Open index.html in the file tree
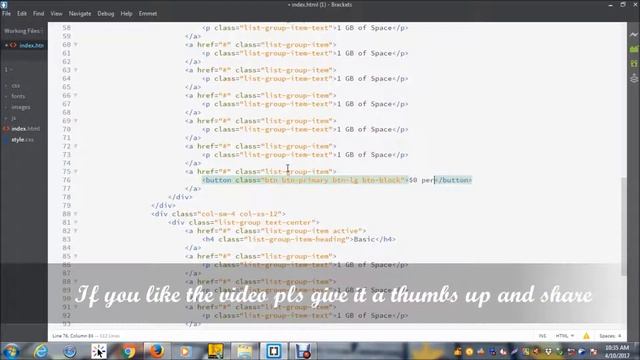640x360 pixels. pos(26,129)
